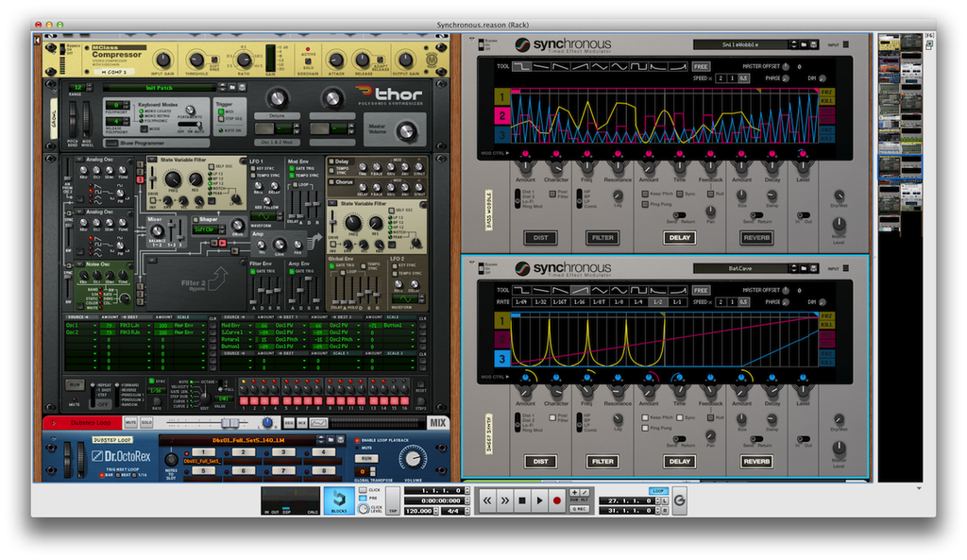
Task: Open the loop folder icon on Dr.OctoRex
Action: click(331, 440)
